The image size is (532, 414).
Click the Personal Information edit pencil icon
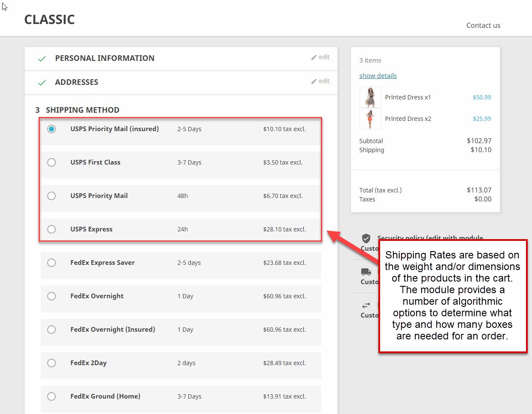[x=314, y=57]
